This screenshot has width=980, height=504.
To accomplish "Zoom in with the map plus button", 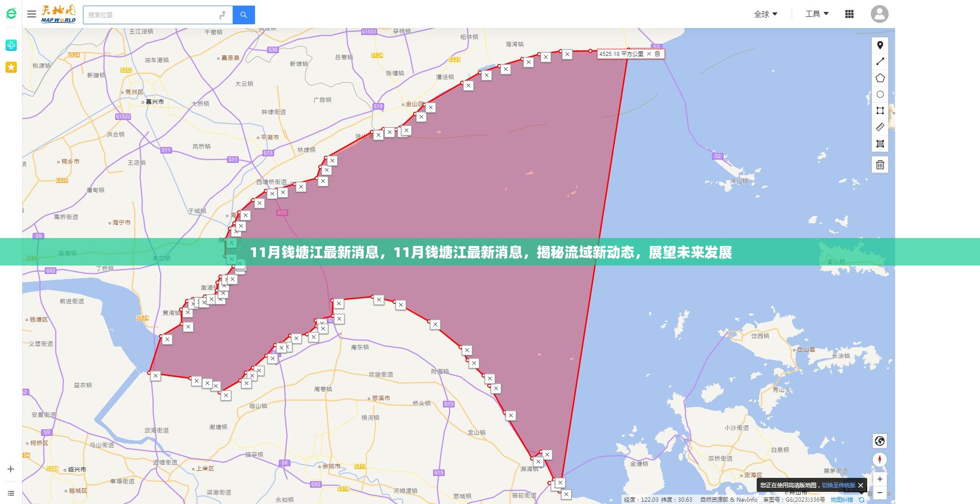I will (x=880, y=479).
